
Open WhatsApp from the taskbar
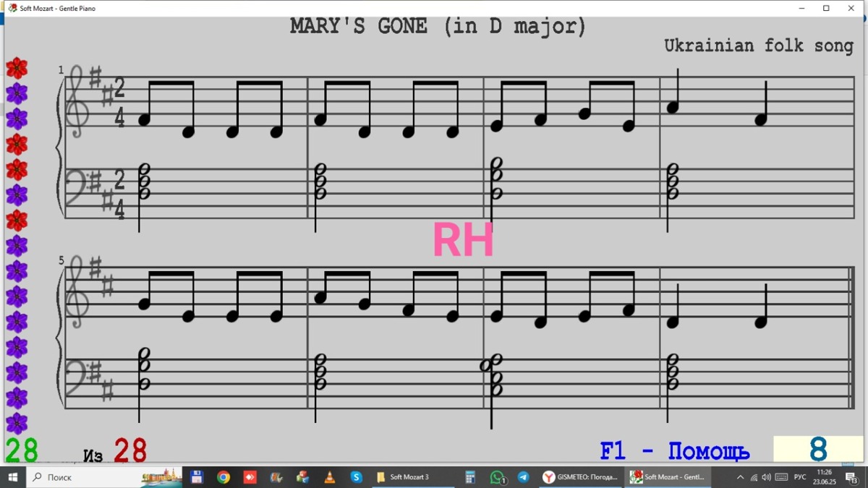497,477
